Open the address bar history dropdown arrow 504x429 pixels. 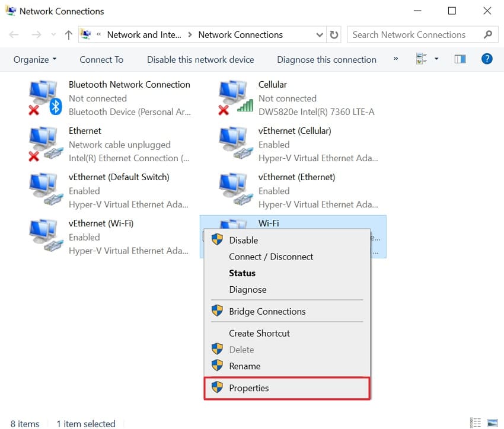[319, 34]
